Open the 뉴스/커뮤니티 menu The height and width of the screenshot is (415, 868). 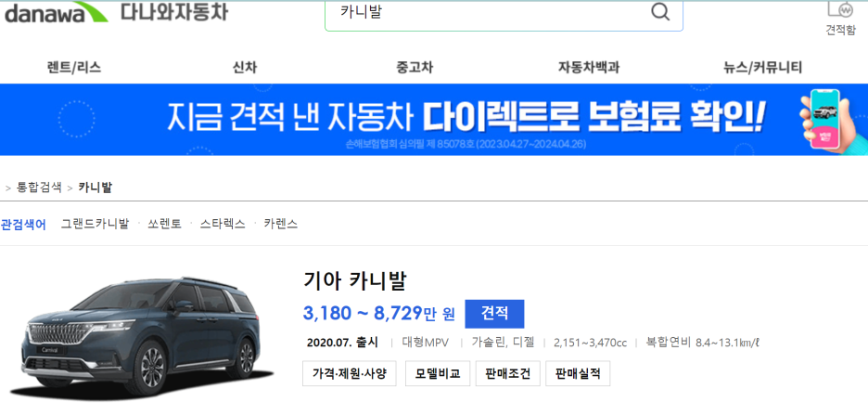[x=762, y=68]
